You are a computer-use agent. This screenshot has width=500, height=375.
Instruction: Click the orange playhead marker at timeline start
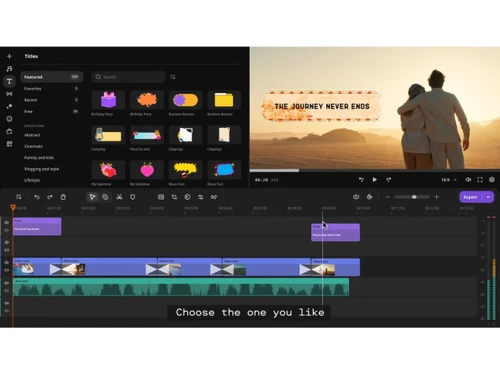13,208
